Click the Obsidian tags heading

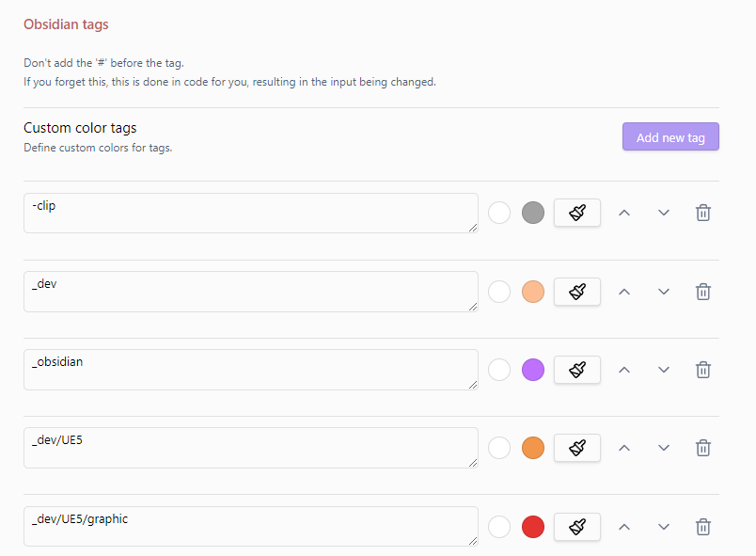pos(66,24)
